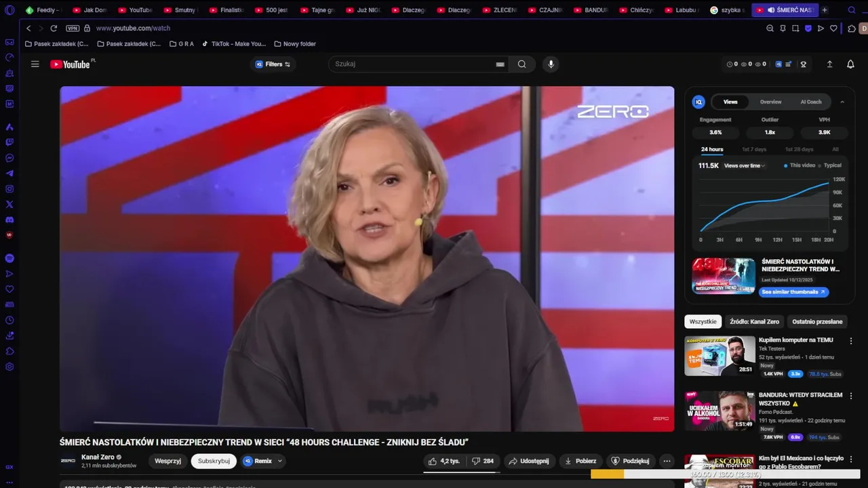Viewport: 868px width, 488px height.
Task: Select the Źródło: Kanał Zero chip
Action: pos(755,321)
